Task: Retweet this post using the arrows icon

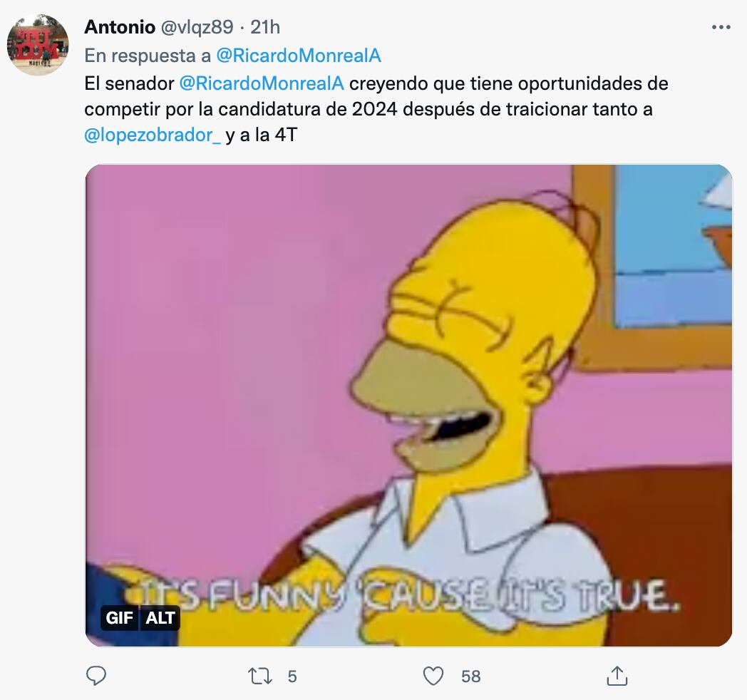Action: click(260, 676)
